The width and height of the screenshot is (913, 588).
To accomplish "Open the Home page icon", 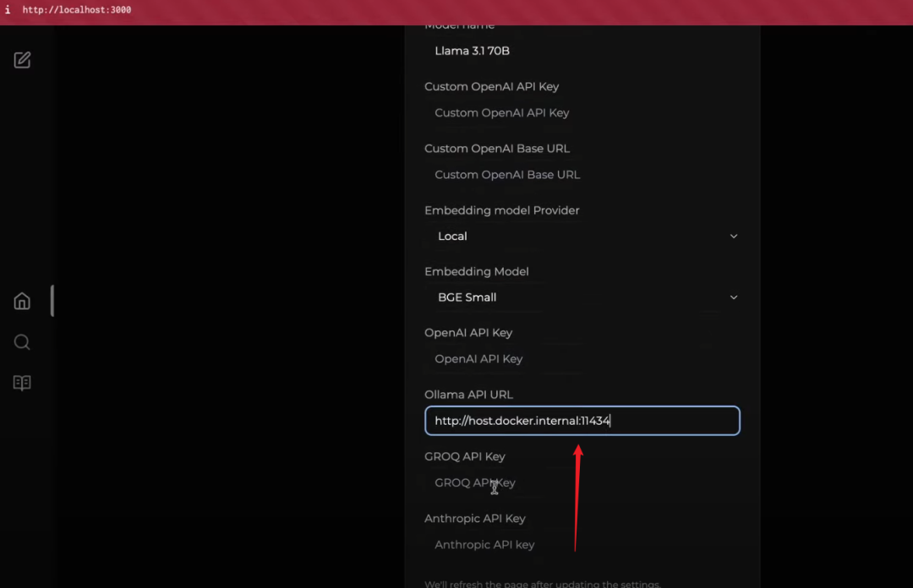I will tap(23, 302).
